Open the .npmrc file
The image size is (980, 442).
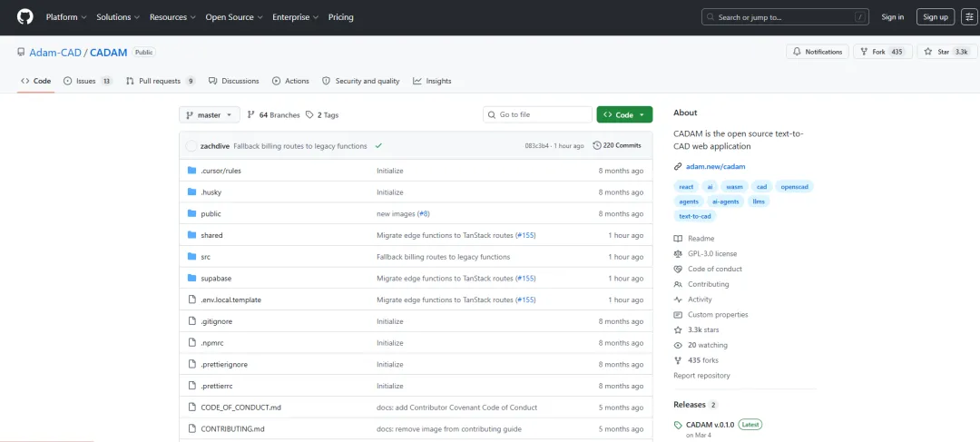pos(211,343)
